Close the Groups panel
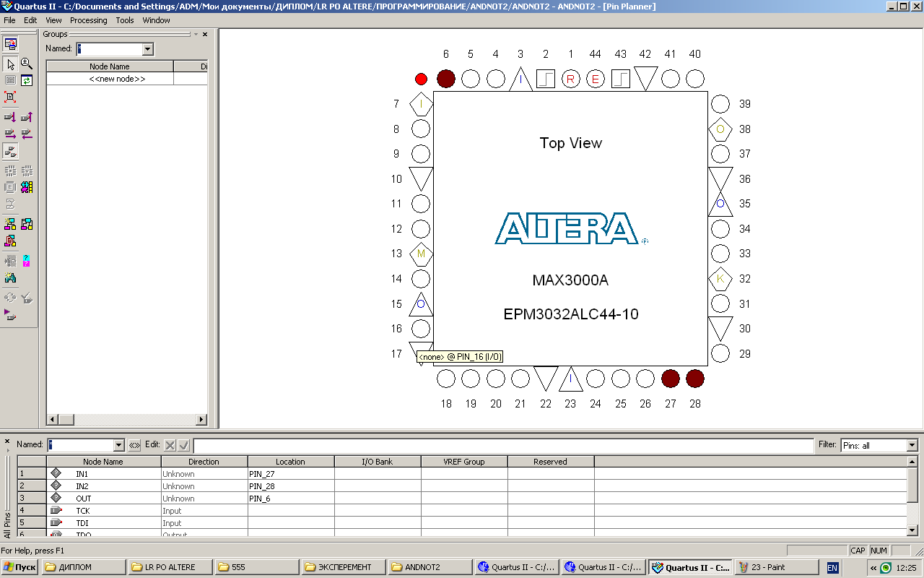This screenshot has width=924, height=578. click(205, 34)
